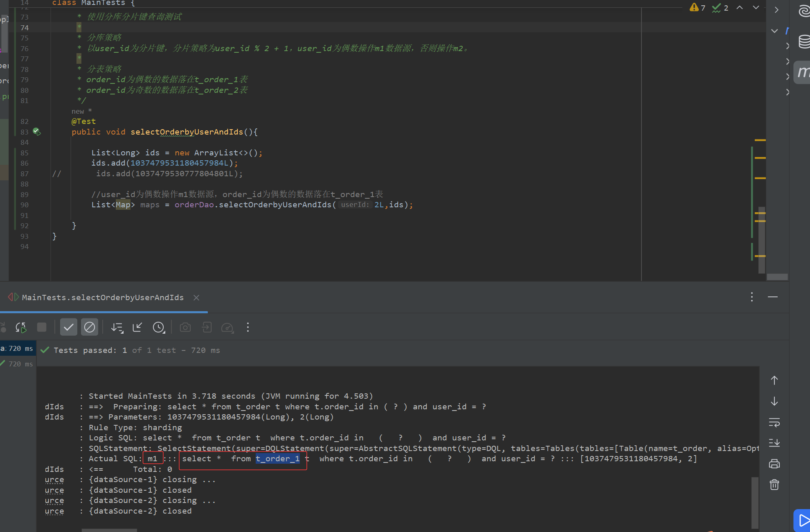Screen dimensions: 810x532
Task: Print the console output
Action: click(774, 464)
